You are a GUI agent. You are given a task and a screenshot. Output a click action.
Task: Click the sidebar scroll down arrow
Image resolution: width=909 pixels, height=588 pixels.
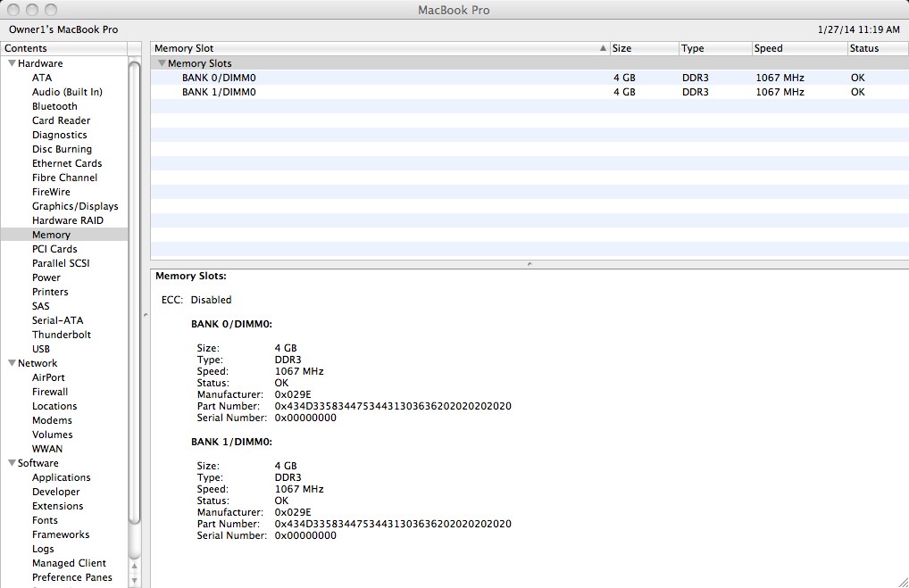[x=134, y=580]
